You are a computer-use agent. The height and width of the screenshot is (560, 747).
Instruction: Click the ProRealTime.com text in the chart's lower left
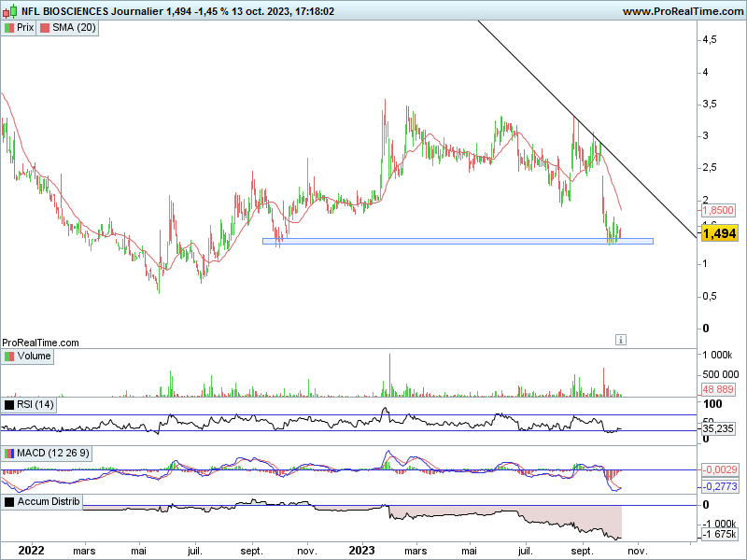coord(40,343)
